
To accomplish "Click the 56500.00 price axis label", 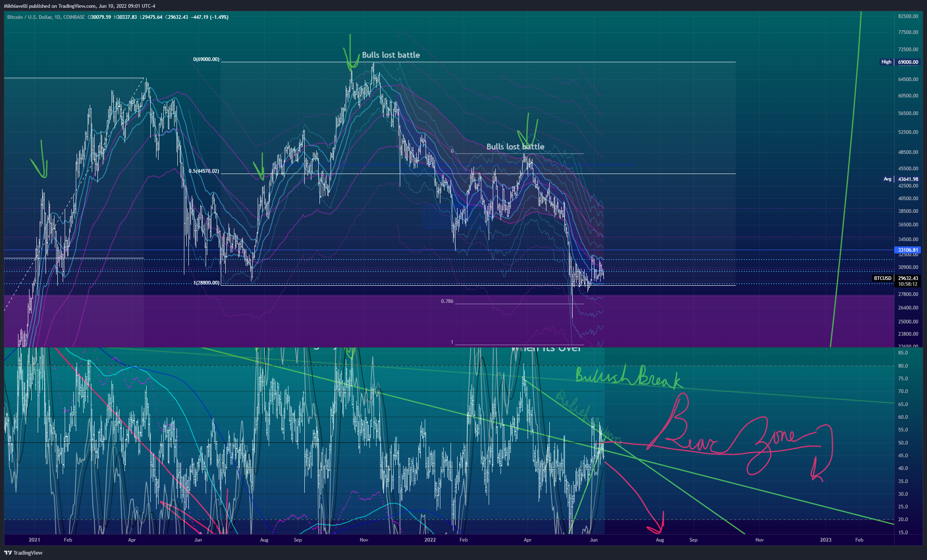I will [908, 113].
